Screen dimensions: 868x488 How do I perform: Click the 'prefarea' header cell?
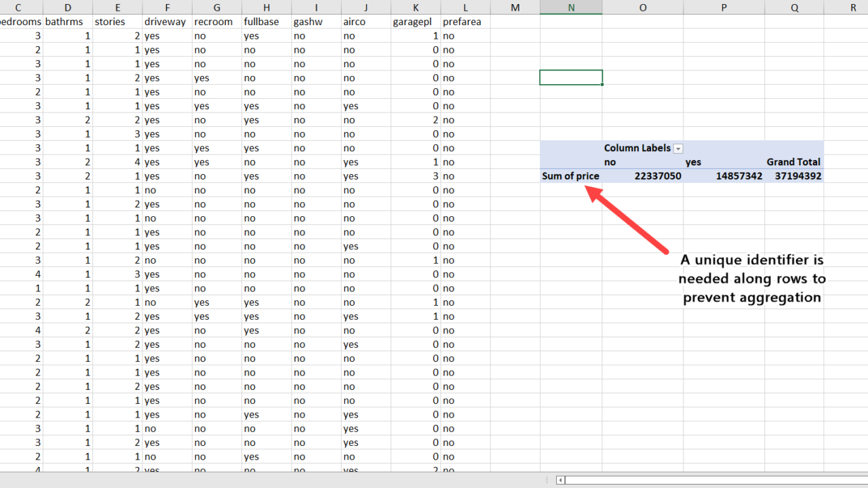point(465,22)
